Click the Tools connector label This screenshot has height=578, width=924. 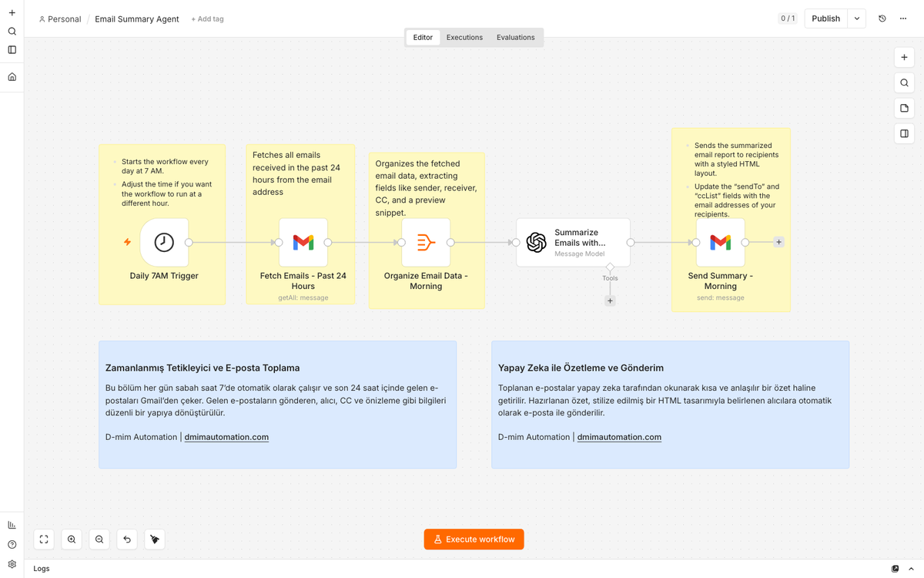(x=610, y=278)
